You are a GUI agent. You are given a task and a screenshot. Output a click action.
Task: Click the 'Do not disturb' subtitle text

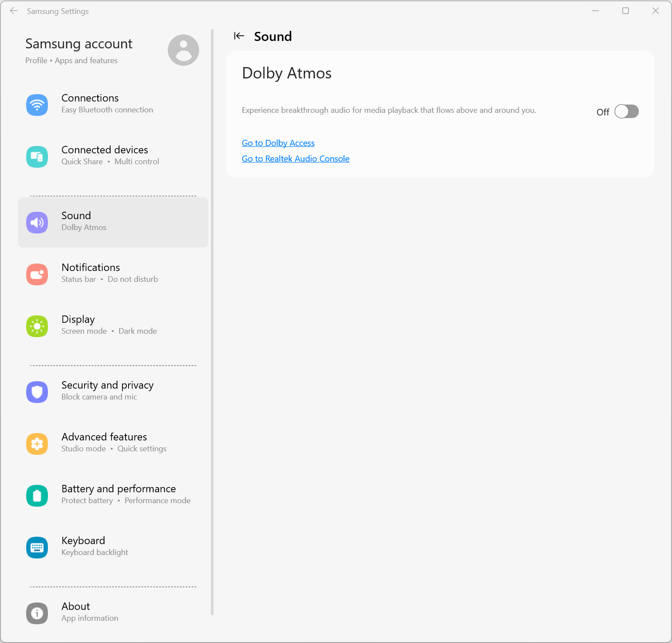[x=133, y=279]
